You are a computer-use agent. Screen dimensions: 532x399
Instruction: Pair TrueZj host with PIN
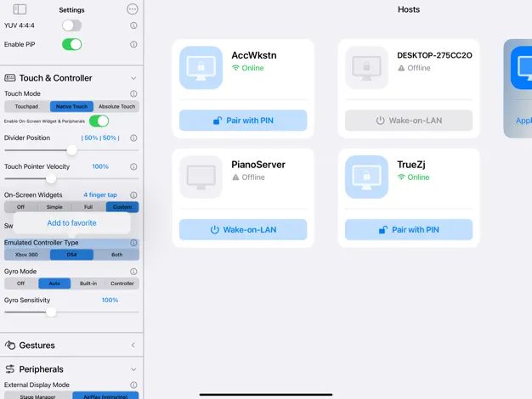point(409,229)
